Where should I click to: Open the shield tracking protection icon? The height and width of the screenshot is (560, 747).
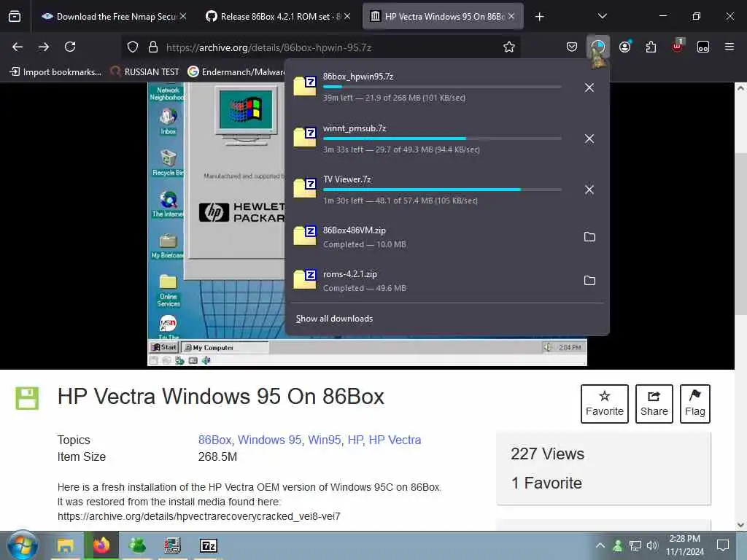(x=133, y=47)
